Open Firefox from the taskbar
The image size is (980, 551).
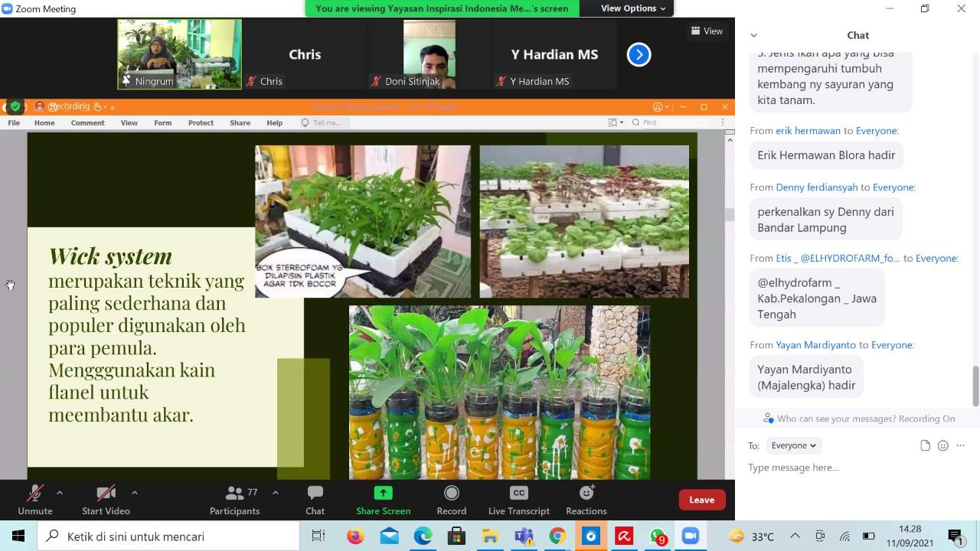(355, 536)
